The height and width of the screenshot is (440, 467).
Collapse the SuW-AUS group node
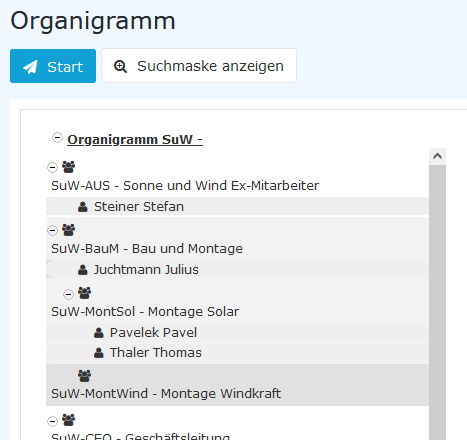pos(52,167)
